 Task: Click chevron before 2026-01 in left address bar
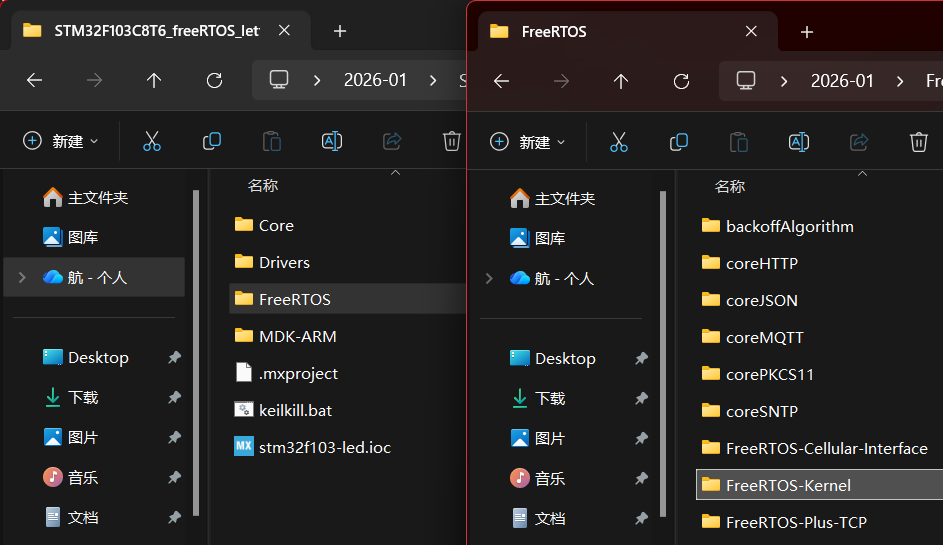click(317, 80)
